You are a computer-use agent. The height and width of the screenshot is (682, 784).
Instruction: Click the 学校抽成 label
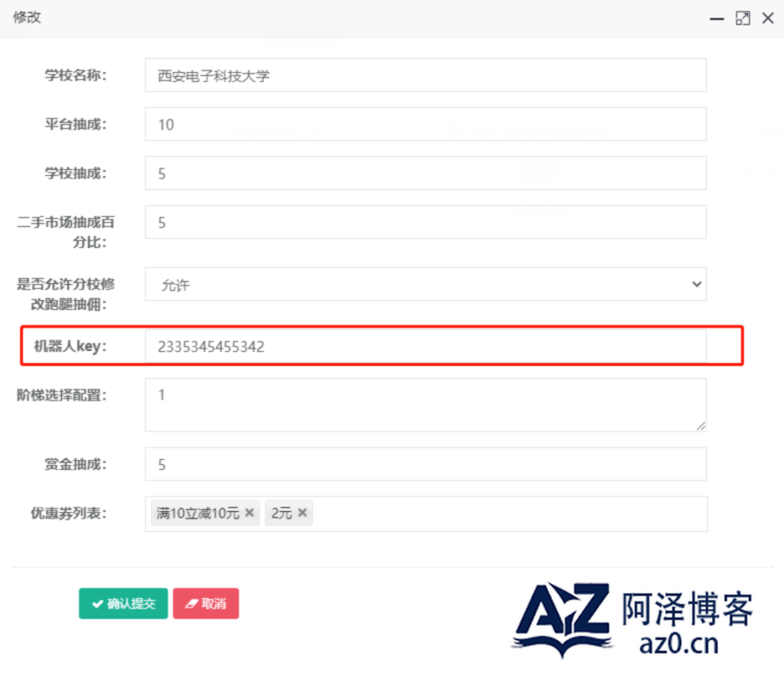(76, 173)
